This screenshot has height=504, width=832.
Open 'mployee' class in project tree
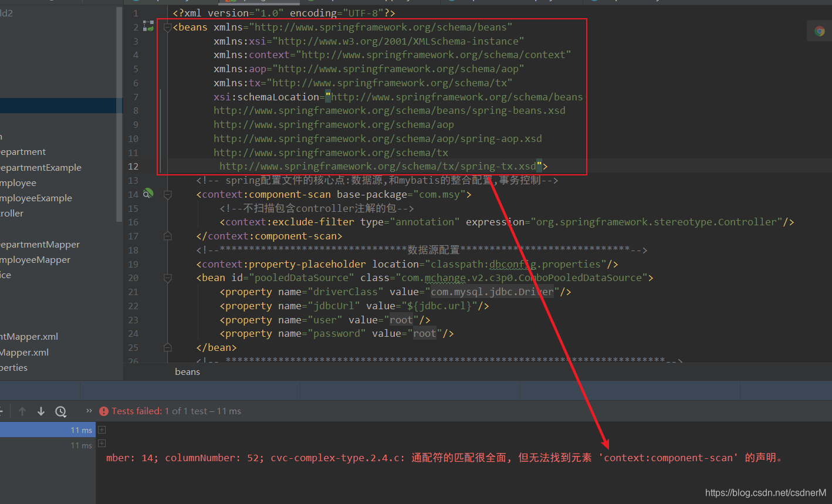point(18,183)
